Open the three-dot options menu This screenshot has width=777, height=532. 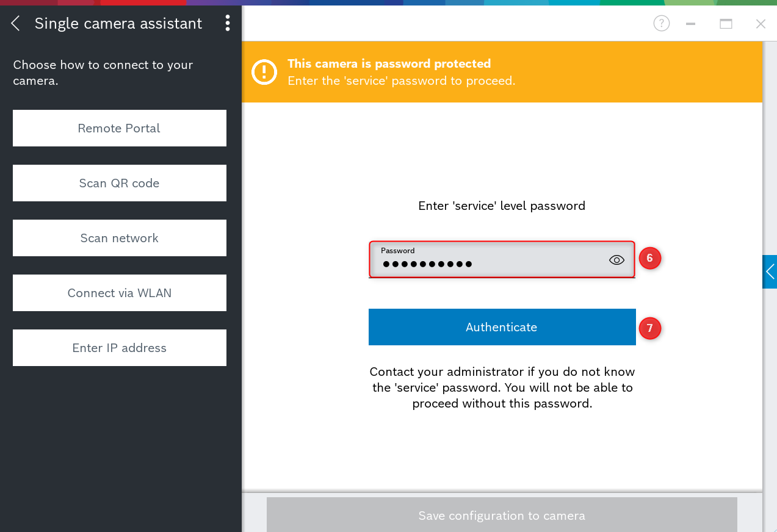[228, 24]
